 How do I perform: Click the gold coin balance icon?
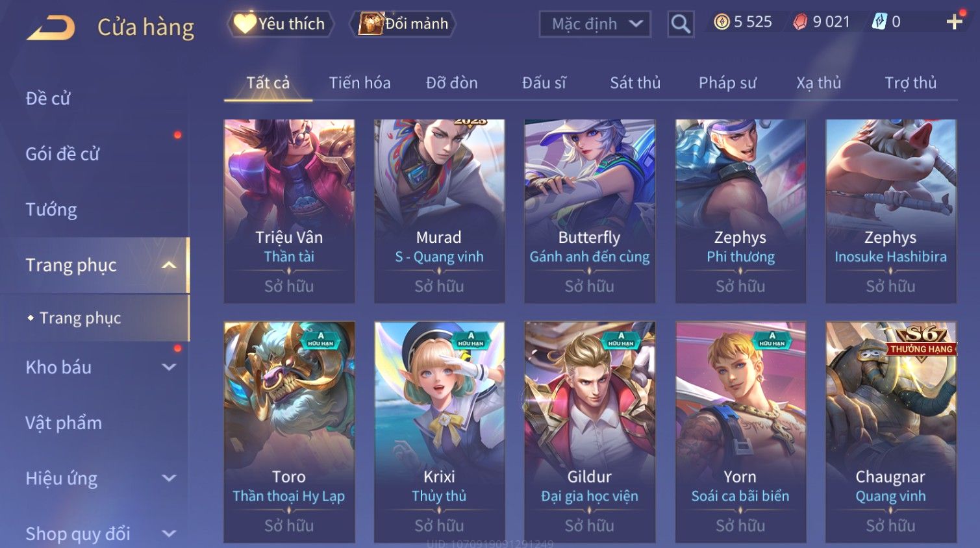click(722, 22)
